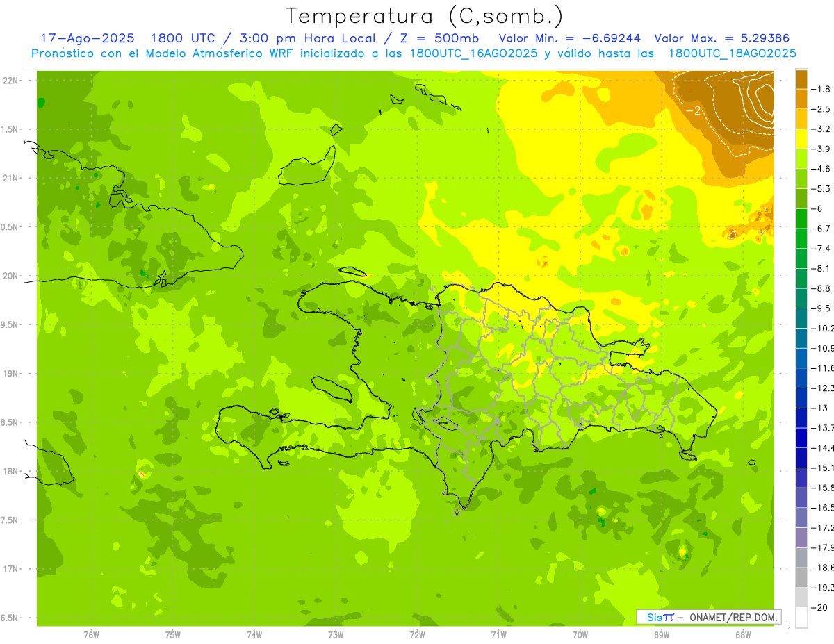
Task: Click the '20N' latitude axis label
Action: coord(10,276)
